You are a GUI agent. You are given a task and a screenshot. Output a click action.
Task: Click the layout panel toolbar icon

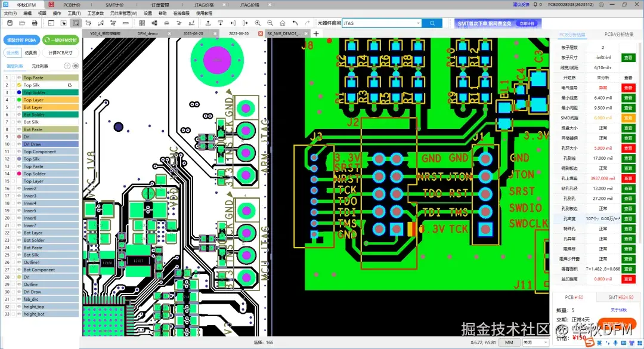(51, 23)
